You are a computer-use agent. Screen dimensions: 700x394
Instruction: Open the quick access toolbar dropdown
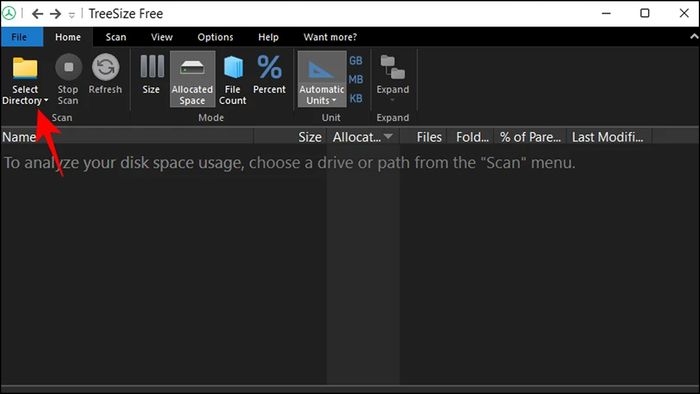pos(71,15)
